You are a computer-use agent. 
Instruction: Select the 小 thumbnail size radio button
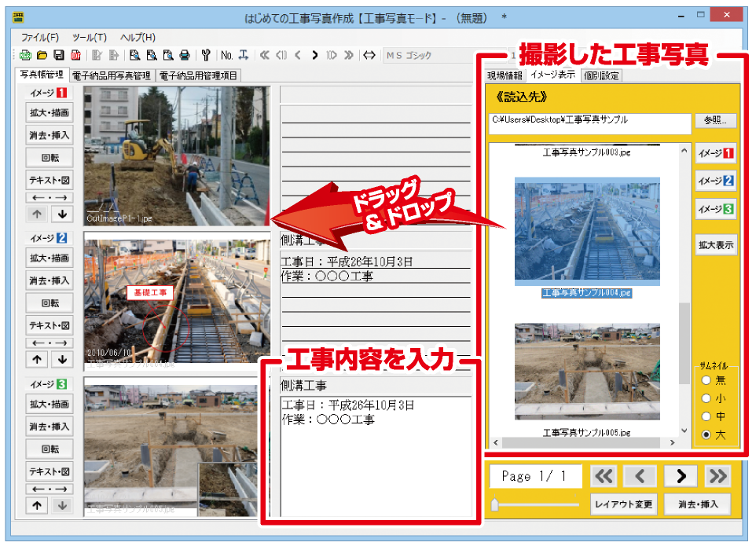[x=706, y=398]
